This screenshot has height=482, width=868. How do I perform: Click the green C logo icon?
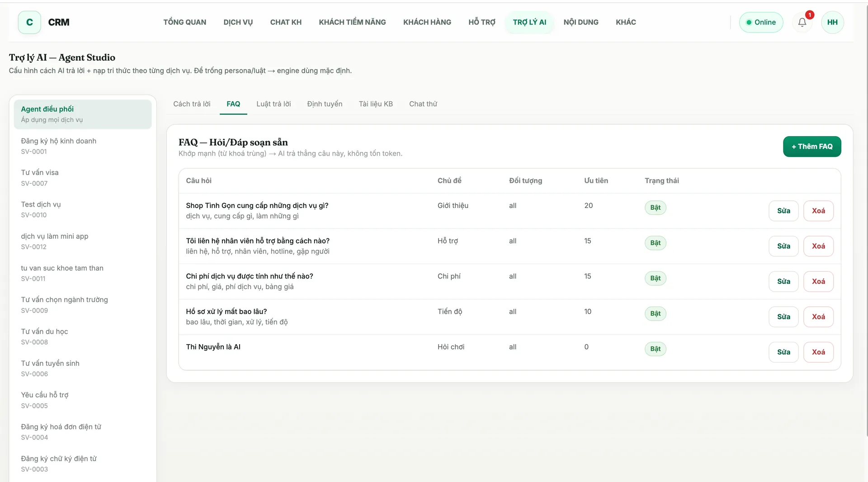29,22
